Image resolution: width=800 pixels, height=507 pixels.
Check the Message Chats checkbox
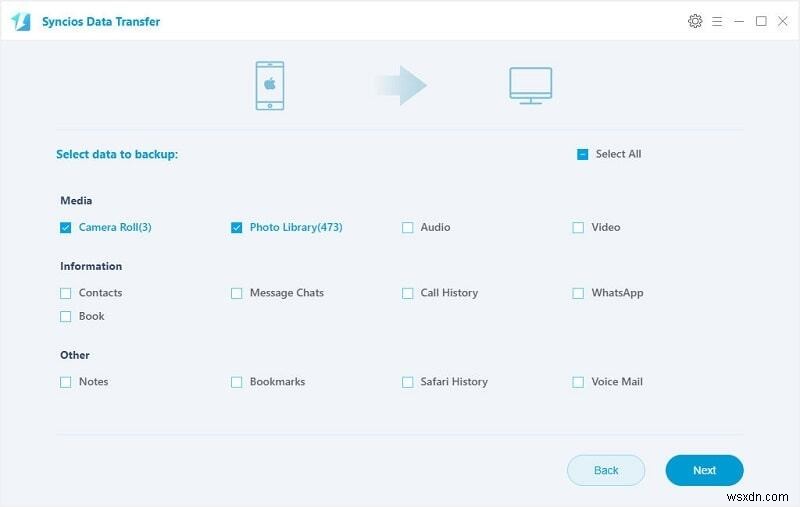point(236,293)
